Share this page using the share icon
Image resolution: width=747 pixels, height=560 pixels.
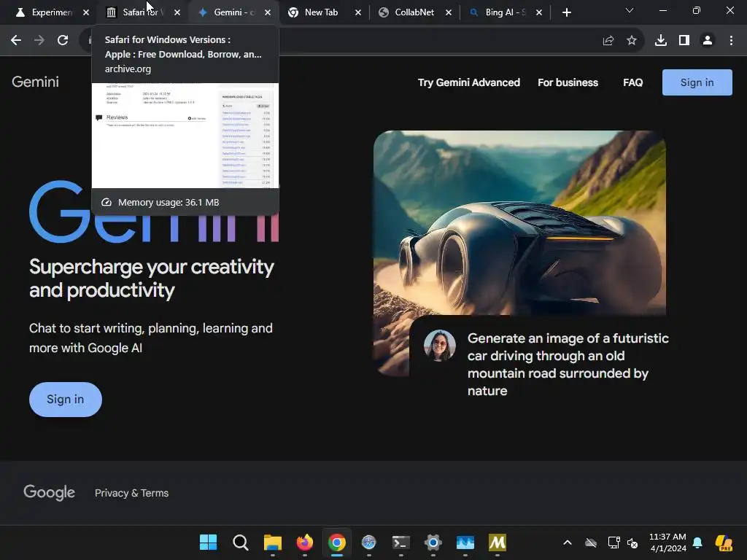pos(608,41)
